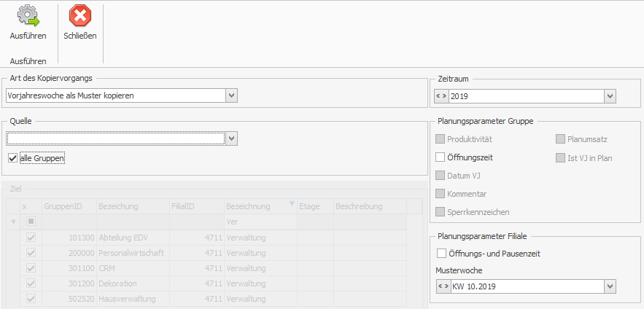
Task: Check the Öffnungs- und Pausenzeit option
Action: tap(441, 254)
